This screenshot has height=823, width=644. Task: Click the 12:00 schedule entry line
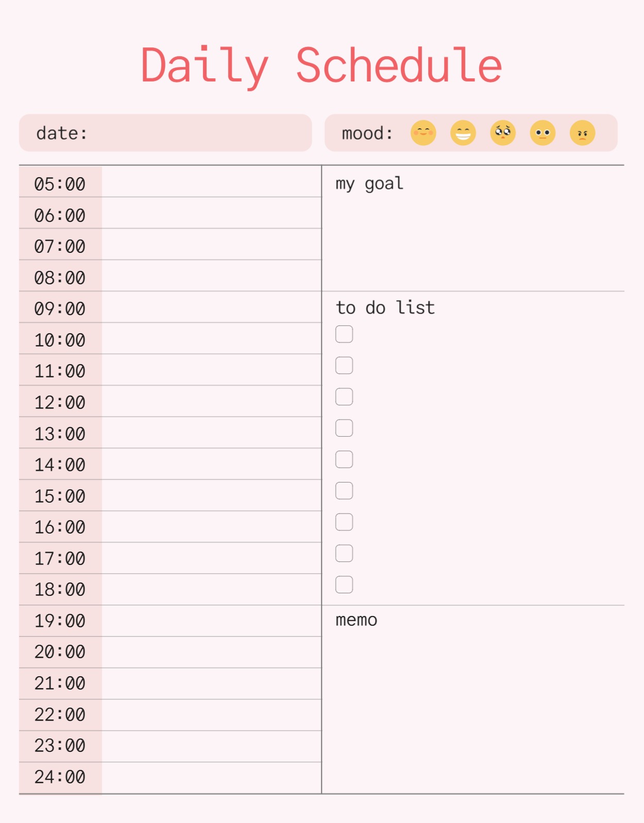(211, 402)
